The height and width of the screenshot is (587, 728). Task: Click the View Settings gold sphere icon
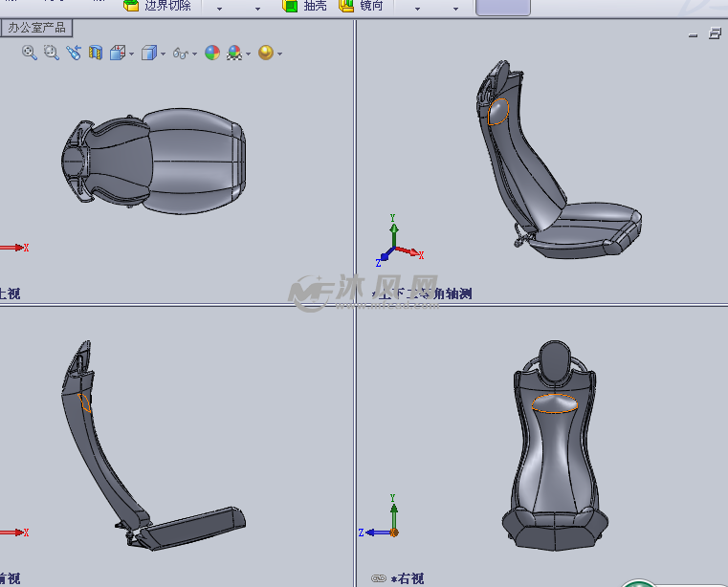(265, 53)
